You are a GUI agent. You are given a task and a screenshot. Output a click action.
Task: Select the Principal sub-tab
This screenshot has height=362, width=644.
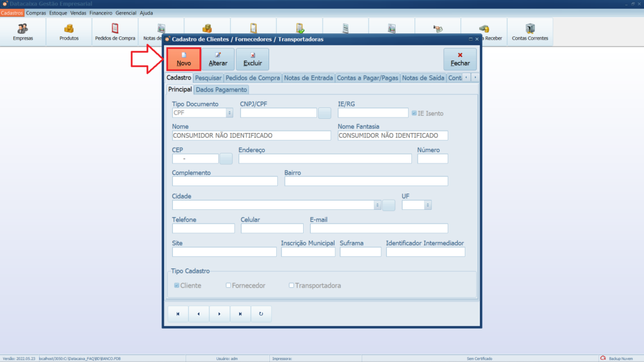180,89
